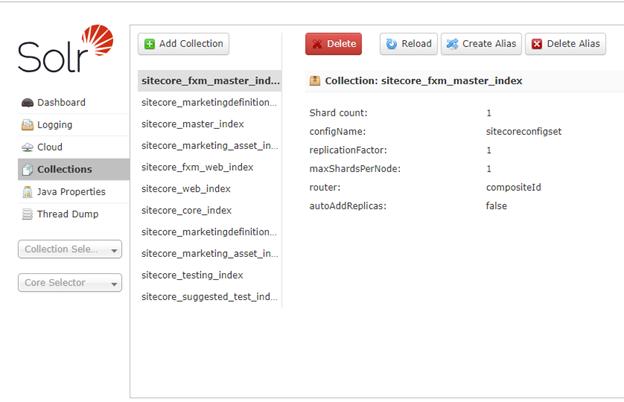
Task: Select sitecore_testing_index collection
Action: pos(210,275)
